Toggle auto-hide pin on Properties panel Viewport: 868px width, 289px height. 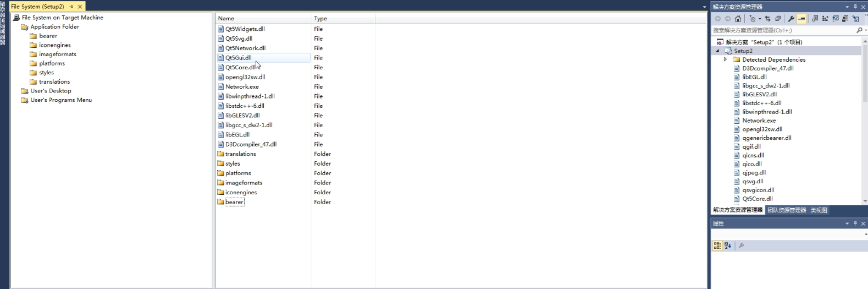point(855,223)
